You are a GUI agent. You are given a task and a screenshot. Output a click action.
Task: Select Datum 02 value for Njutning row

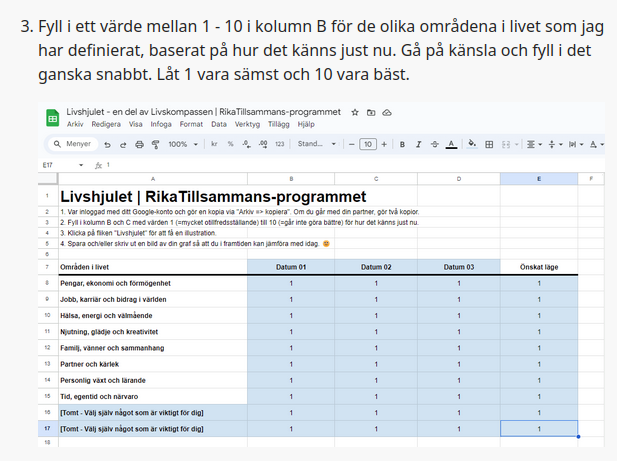[376, 332]
